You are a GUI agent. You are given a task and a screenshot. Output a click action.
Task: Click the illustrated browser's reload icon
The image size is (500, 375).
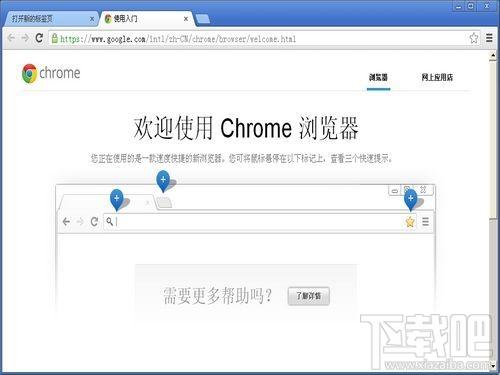94,222
